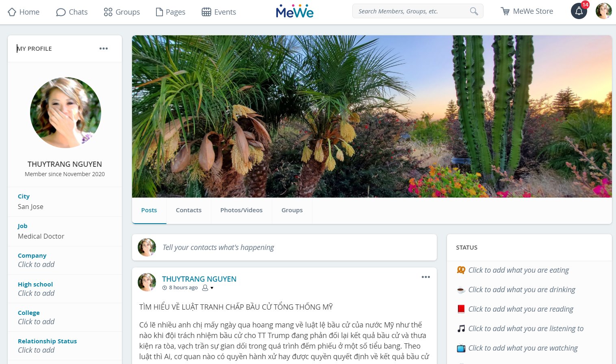Click to add Company in profile
Screen dimensions: 616x364
(36, 265)
